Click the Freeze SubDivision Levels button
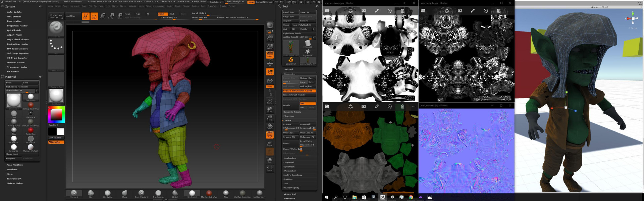 pyautogui.click(x=299, y=91)
